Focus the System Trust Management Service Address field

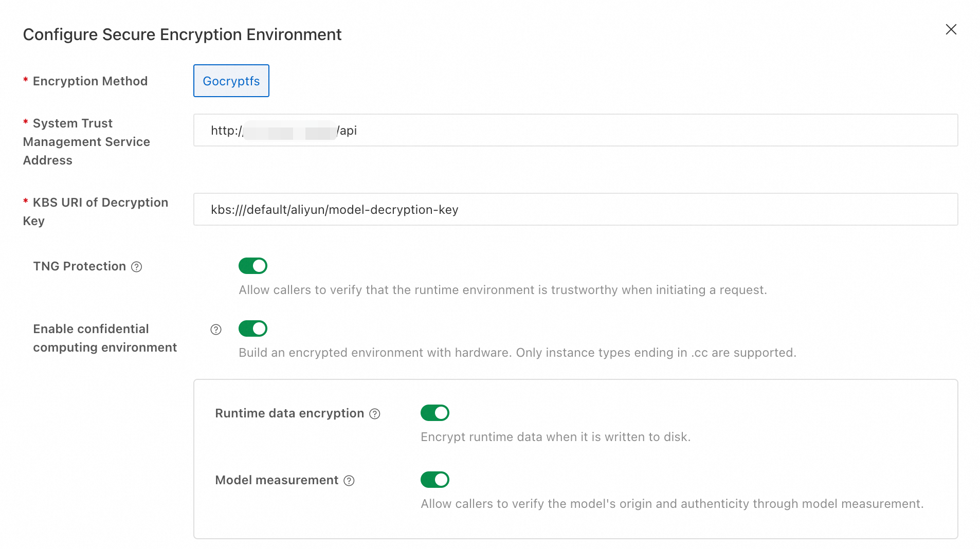pos(575,130)
